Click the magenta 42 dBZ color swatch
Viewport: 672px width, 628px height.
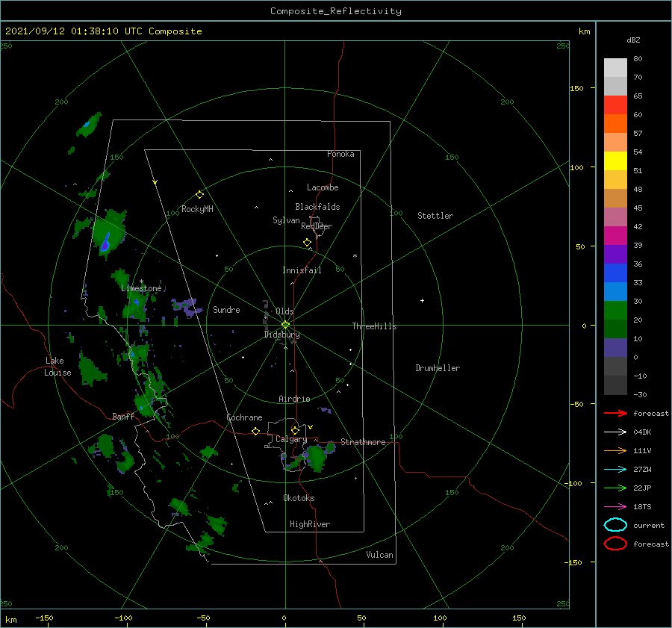coord(615,236)
